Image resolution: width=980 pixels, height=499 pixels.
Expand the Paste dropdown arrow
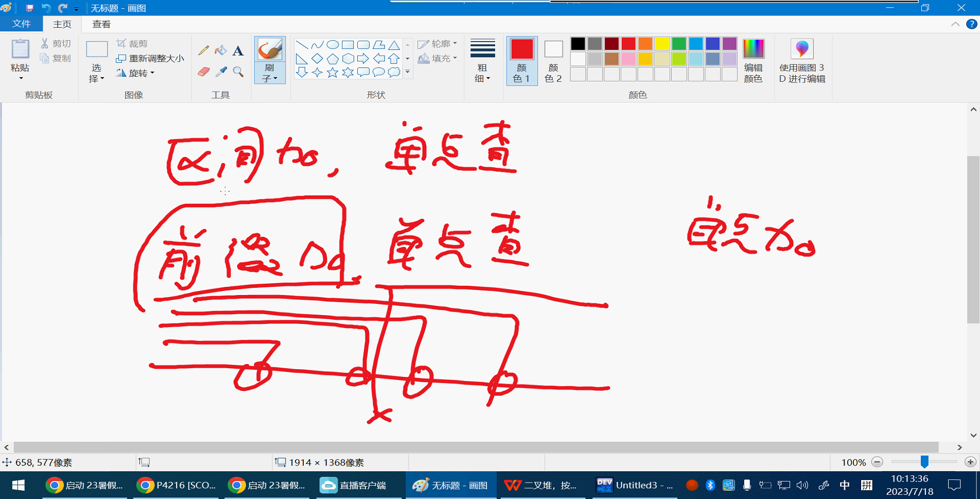(x=21, y=78)
